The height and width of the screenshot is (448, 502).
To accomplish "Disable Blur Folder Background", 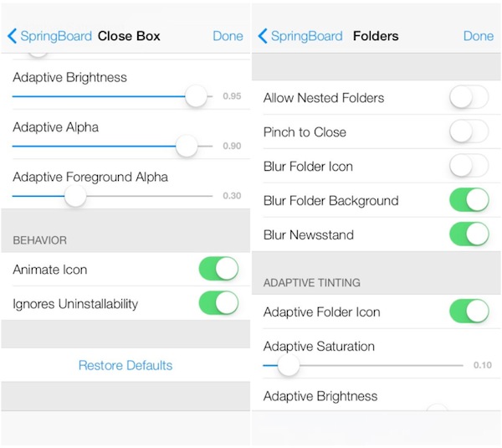I will point(469,201).
